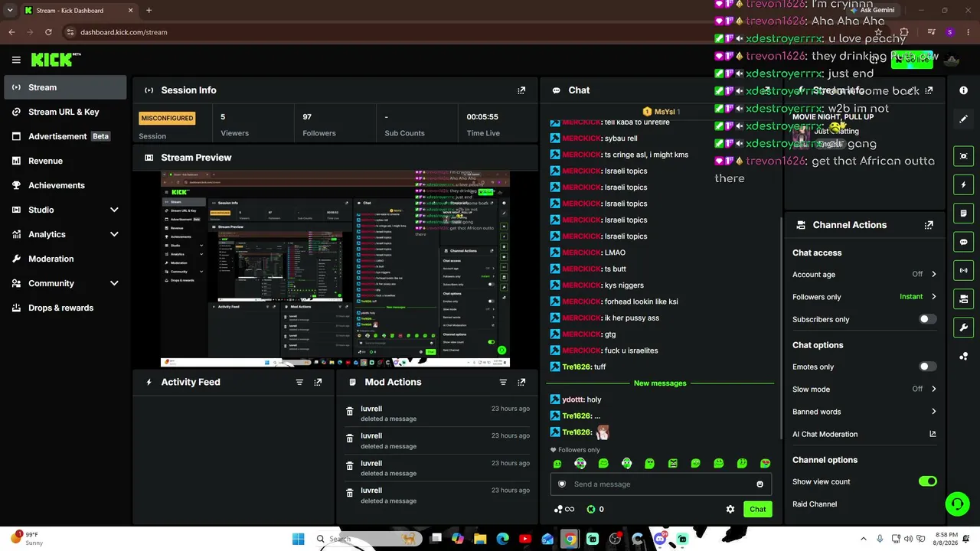Open Followers only Instant options
The image size is (980, 551).
click(x=918, y=296)
